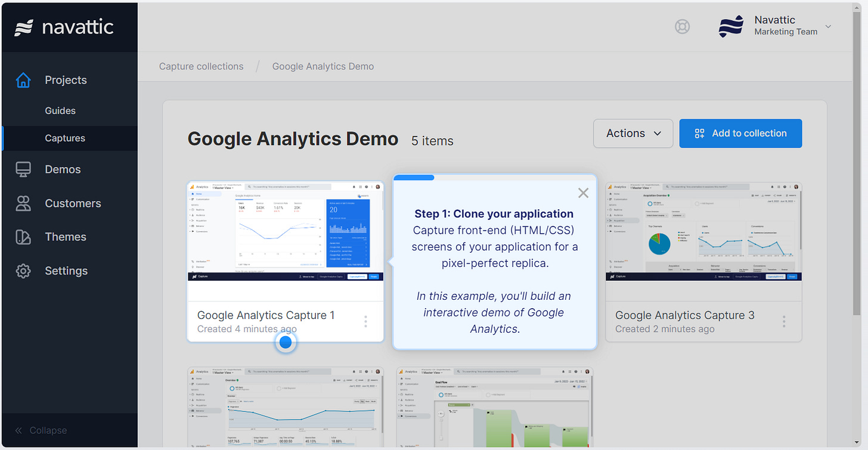
Task: Select Settings menu item
Action: (66, 271)
